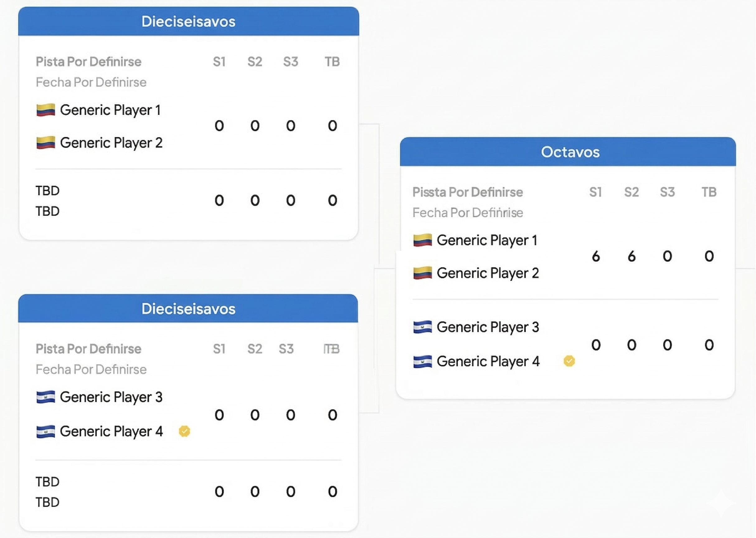Screen dimensions: 756x538
Task: Open Generic Player 1 in Octavos card
Action: [487, 240]
